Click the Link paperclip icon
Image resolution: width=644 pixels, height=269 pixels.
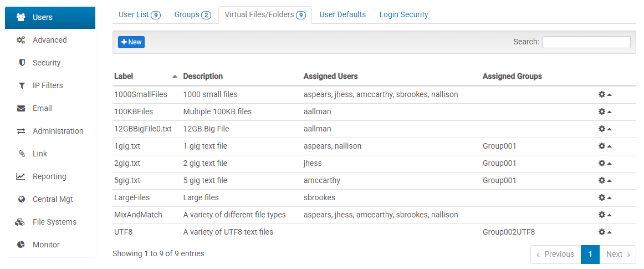point(22,154)
